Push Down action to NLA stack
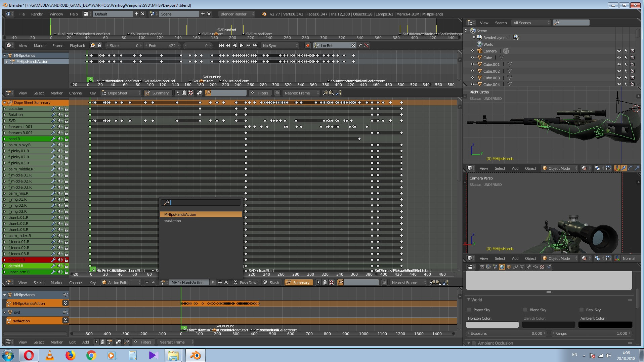This screenshot has width=644, height=362. pos(246,283)
